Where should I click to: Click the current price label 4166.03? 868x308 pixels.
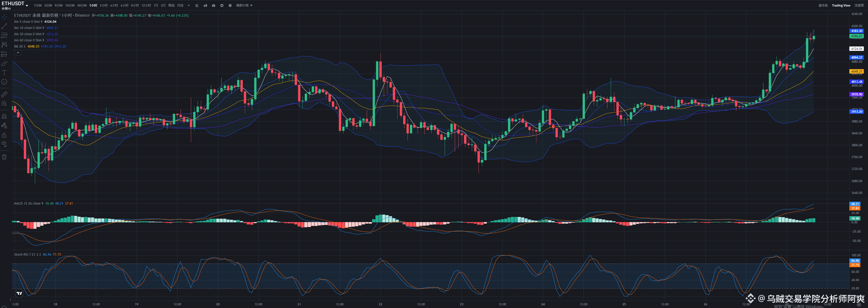pos(856,36)
